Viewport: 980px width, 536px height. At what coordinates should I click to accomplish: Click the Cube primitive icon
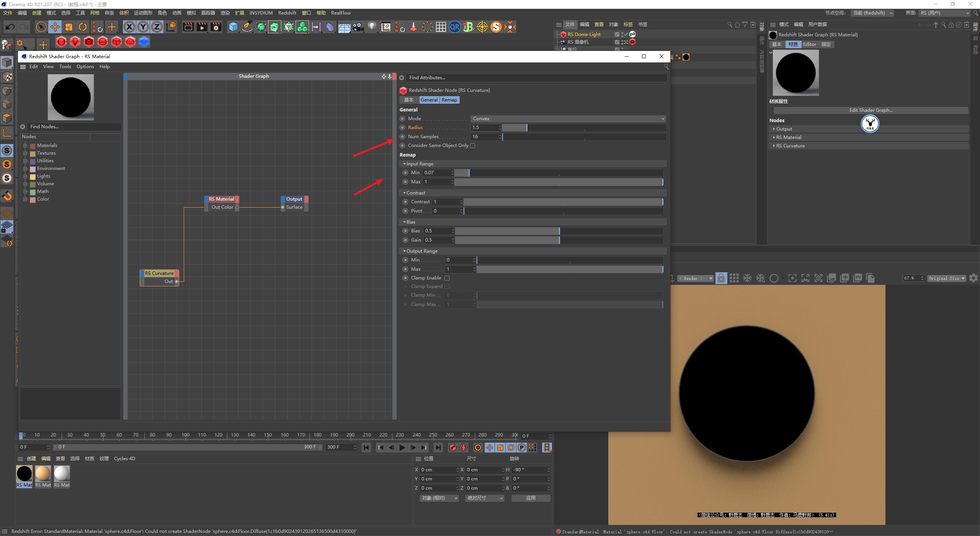click(233, 27)
